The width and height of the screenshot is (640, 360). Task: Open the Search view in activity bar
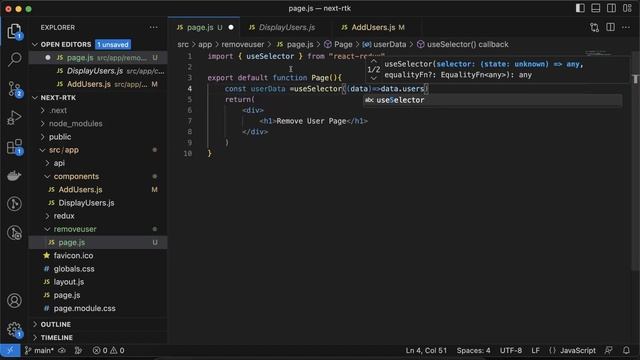point(14,60)
